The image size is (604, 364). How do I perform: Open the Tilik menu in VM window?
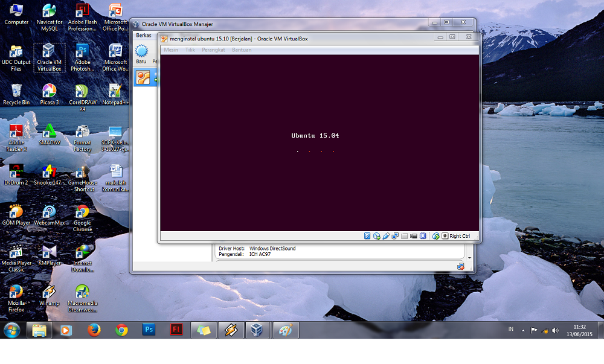click(190, 50)
